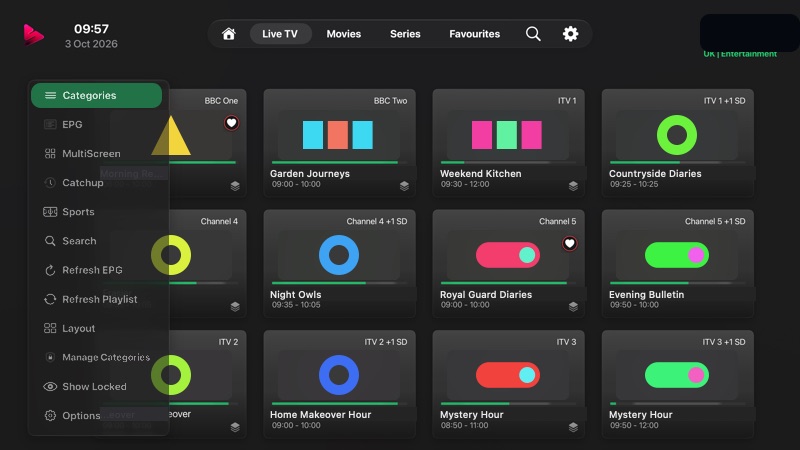Click the catchup layers icon on BBC One card
The image size is (800, 450).
tap(235, 186)
